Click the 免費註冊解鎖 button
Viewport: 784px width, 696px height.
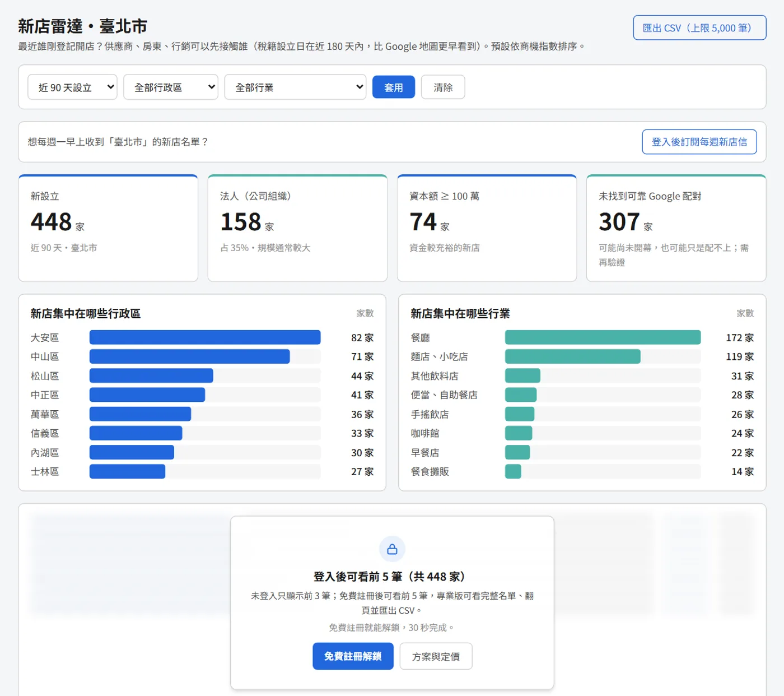click(353, 656)
